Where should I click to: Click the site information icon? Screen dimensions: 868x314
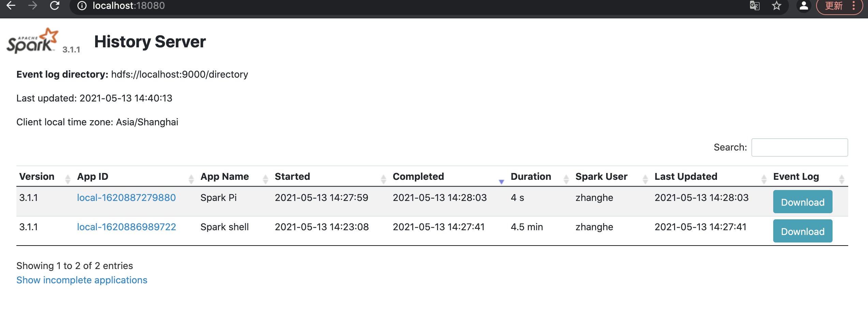point(82,6)
